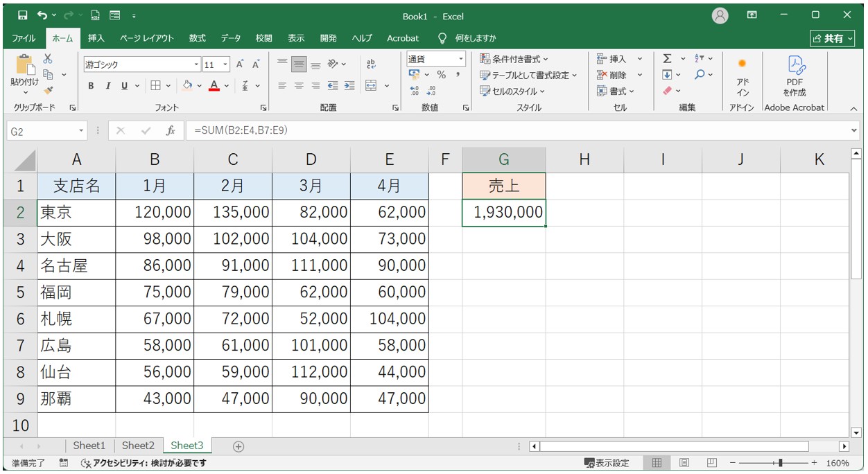Add a new sheet with the plus icon
The height and width of the screenshot is (474, 868).
click(238, 446)
